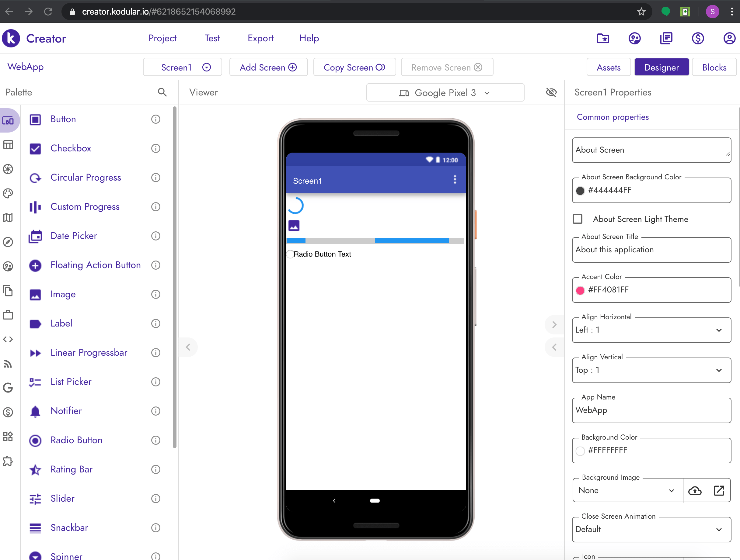
Task: Click the pink Accent Color swatch
Action: 581,291
